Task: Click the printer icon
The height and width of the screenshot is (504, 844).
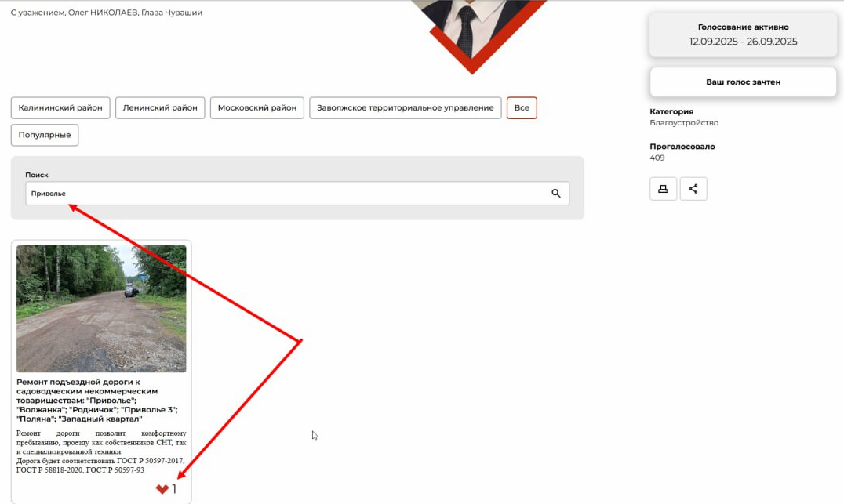Action: [x=663, y=189]
